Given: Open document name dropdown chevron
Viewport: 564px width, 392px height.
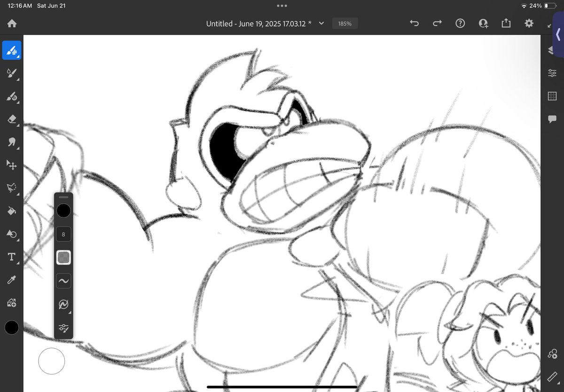Looking at the screenshot, I should [x=321, y=23].
